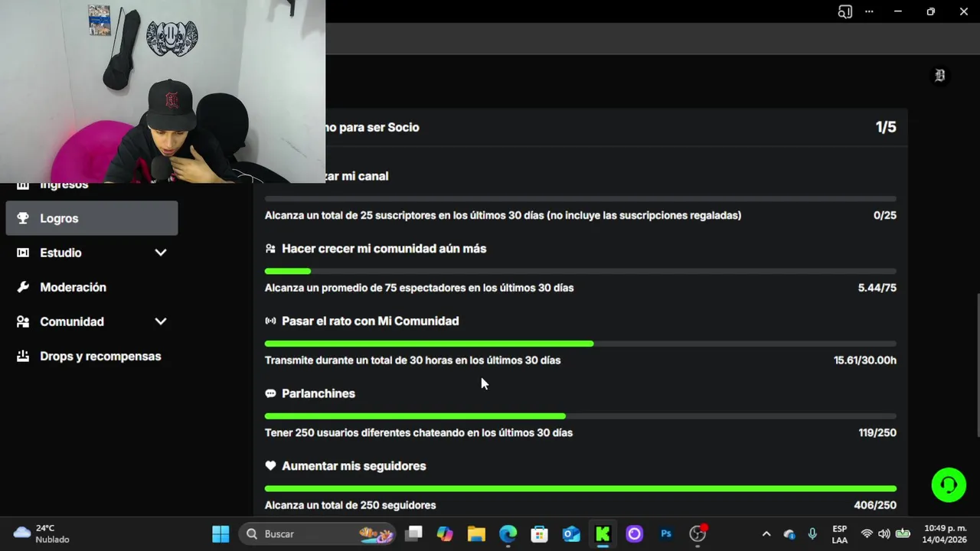This screenshot has height=551, width=980.
Task: Click the 406/250 followers value
Action: point(875,505)
